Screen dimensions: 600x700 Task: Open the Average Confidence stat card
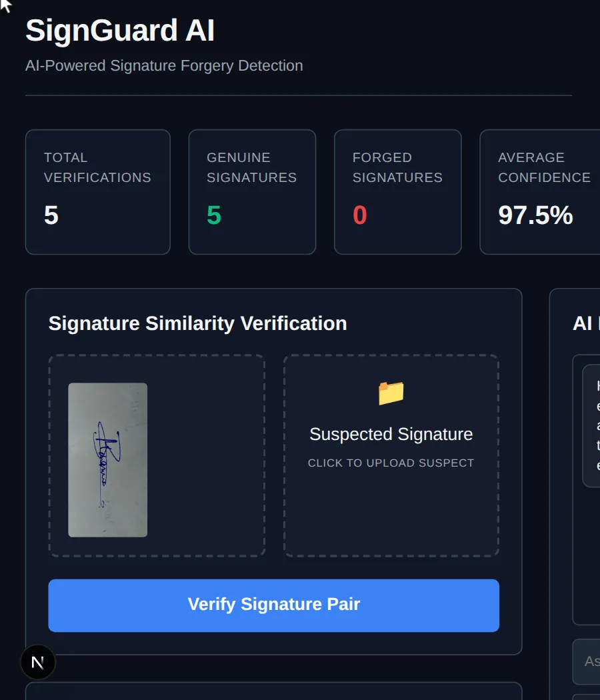[x=540, y=192]
